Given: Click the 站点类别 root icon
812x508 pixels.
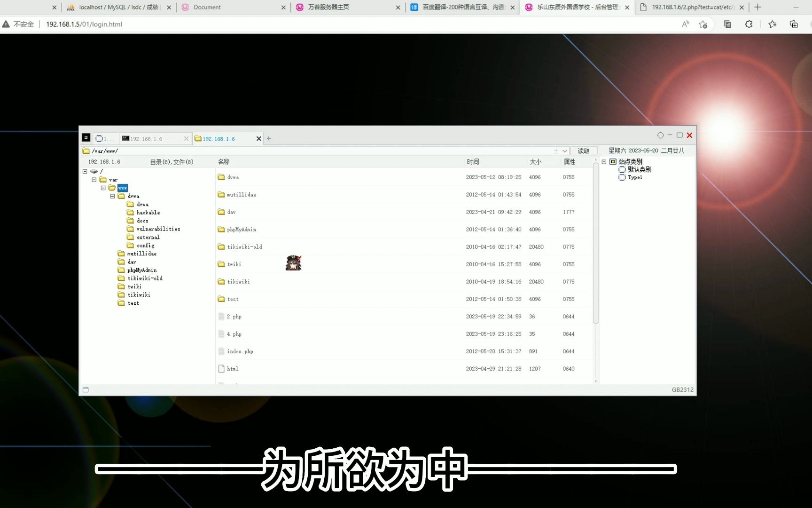Looking at the screenshot, I should point(613,161).
